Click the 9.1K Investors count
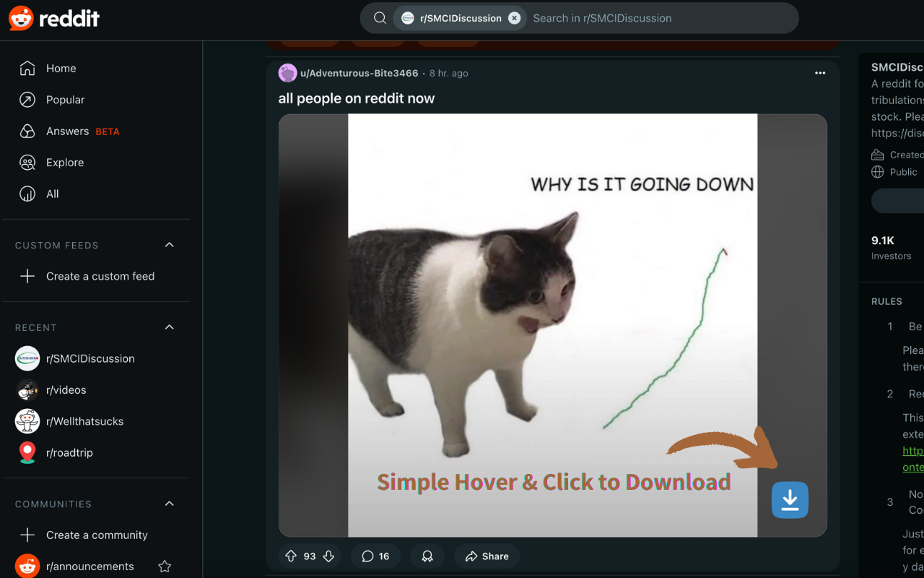The image size is (924, 578). coord(892,248)
